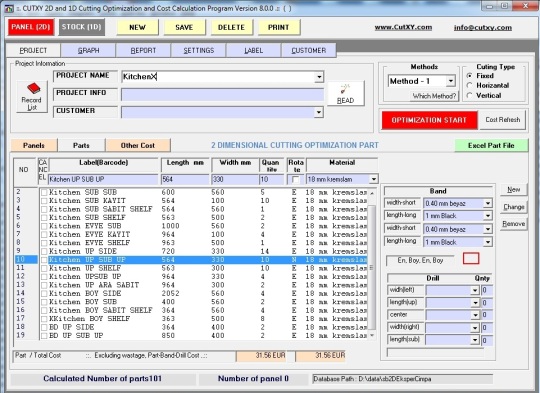Click the Cost Refresh button
Screen dimensions: 540x393
click(x=503, y=120)
